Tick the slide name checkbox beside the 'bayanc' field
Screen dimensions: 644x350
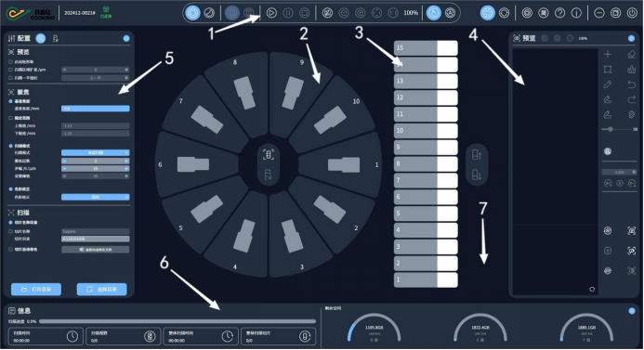click(10, 231)
